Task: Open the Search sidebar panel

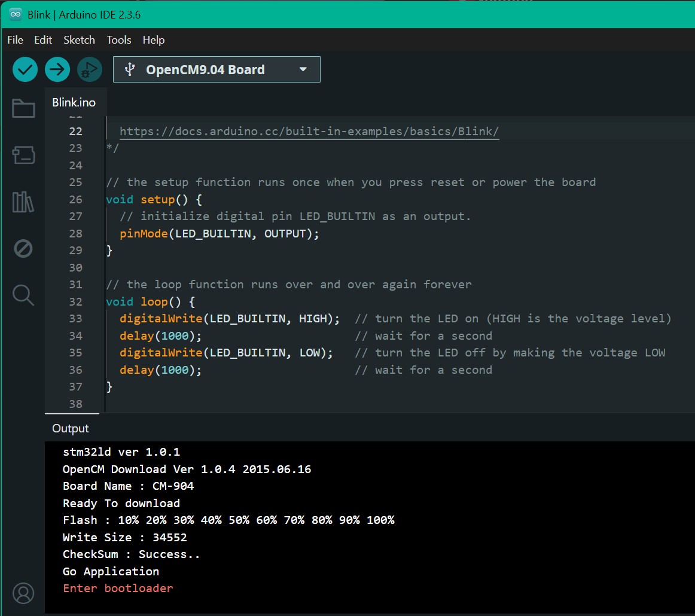Action: tap(23, 295)
